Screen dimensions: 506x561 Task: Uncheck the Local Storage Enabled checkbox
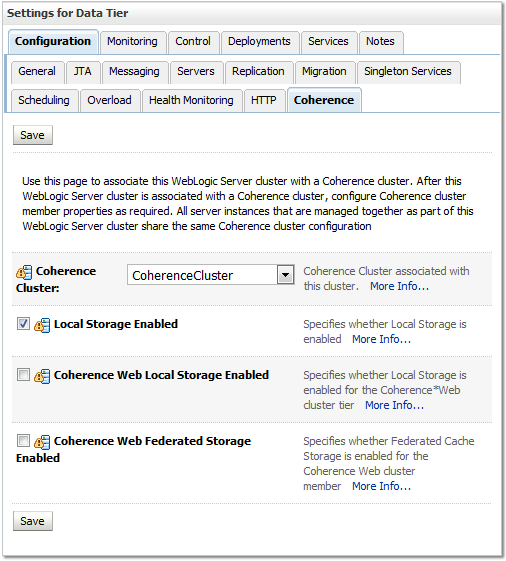point(23,323)
